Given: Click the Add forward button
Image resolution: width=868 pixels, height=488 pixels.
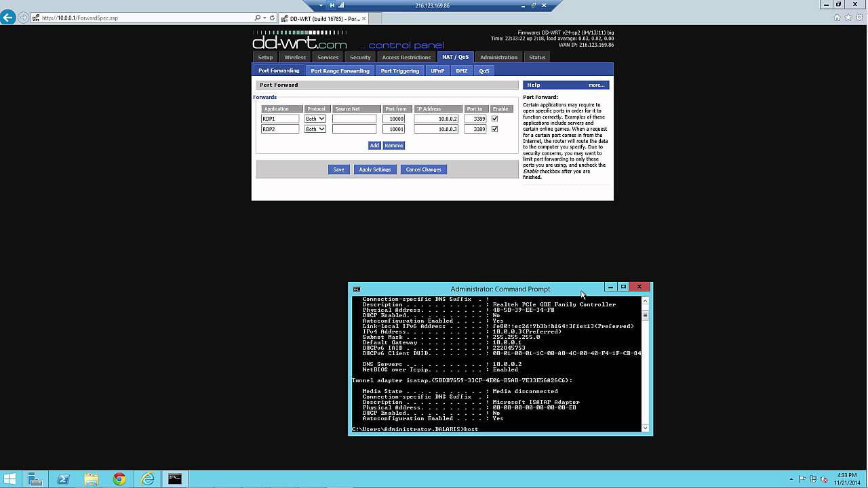Looking at the screenshot, I should [x=374, y=146].
